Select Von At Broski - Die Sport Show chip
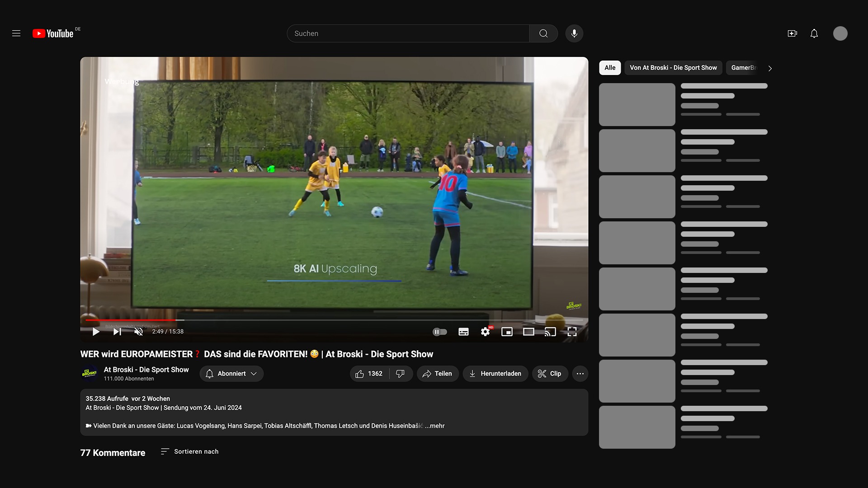This screenshot has width=868, height=488. [673, 68]
